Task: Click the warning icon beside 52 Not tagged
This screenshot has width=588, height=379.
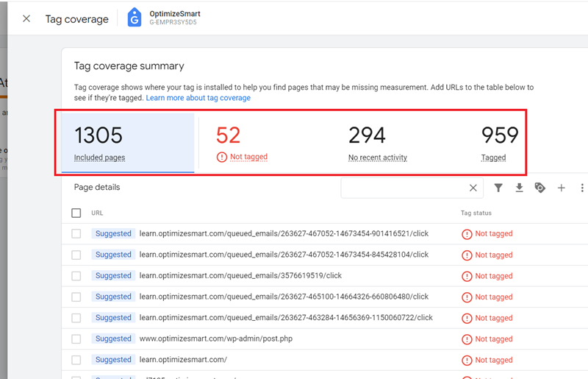Action: click(222, 157)
